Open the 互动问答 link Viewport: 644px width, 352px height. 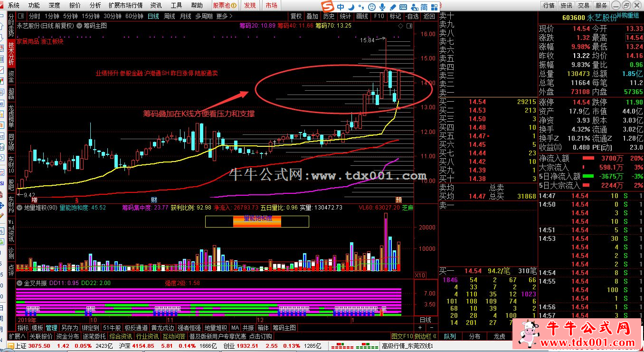point(174,336)
